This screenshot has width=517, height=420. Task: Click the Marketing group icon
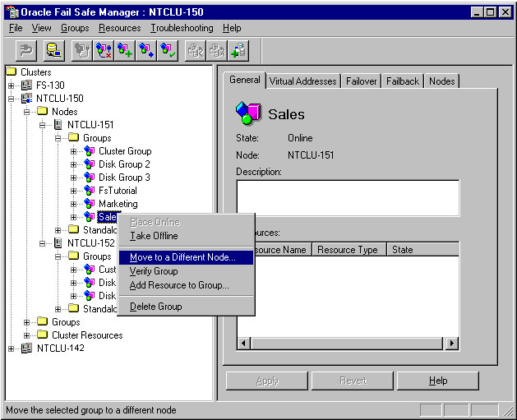coord(90,204)
